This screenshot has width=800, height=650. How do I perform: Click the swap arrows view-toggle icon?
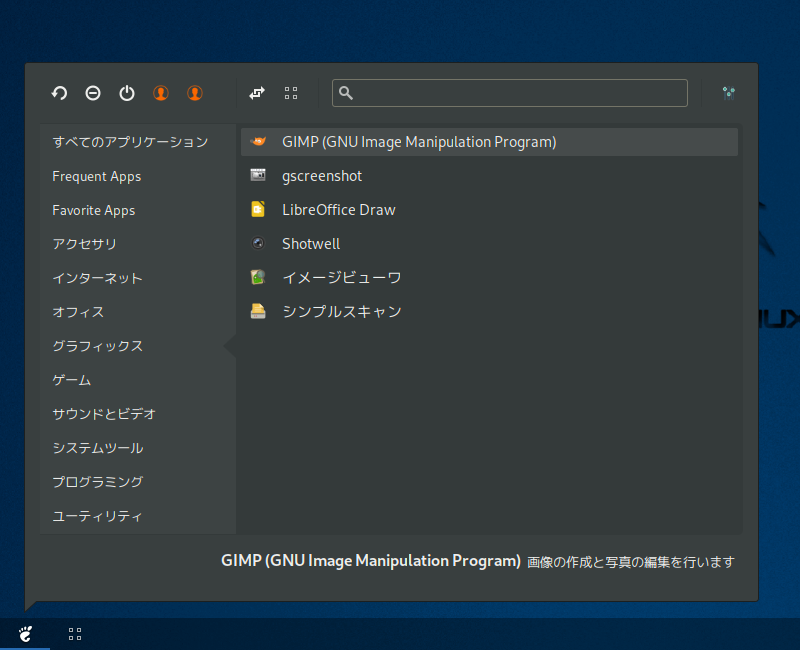click(257, 93)
